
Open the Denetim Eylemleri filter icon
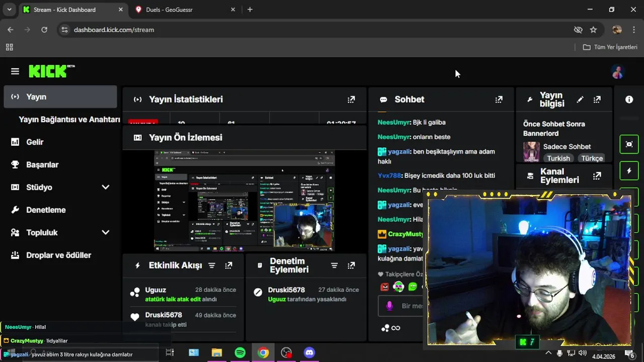click(334, 265)
